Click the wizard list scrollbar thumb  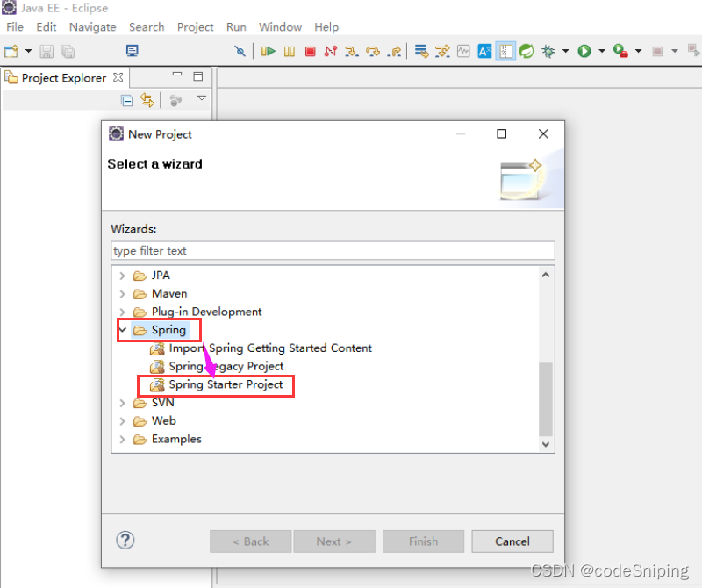click(545, 398)
